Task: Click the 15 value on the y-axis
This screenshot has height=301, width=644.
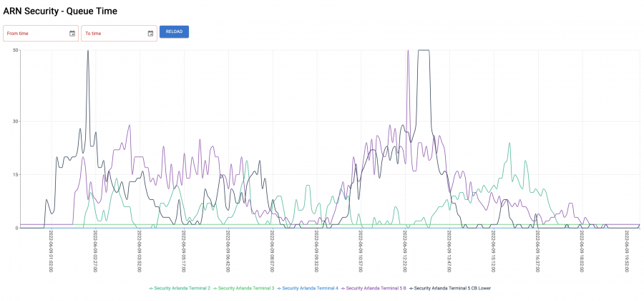Action: [15, 174]
